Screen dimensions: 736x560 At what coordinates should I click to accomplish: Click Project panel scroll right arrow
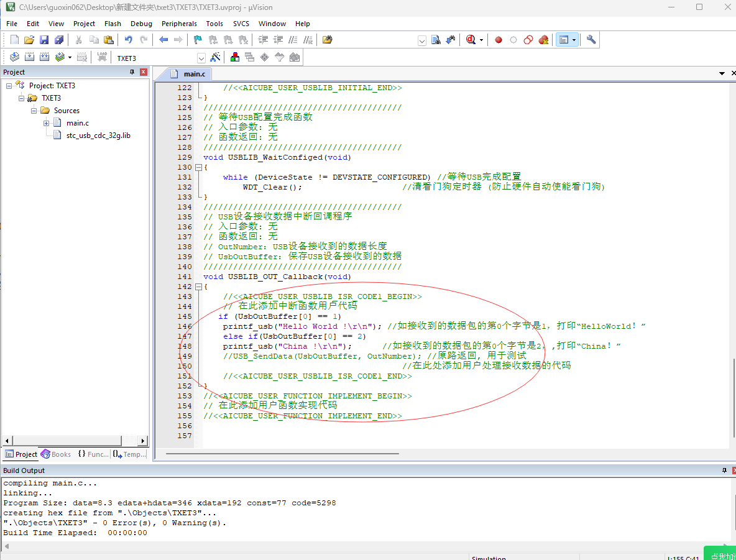[x=143, y=441]
